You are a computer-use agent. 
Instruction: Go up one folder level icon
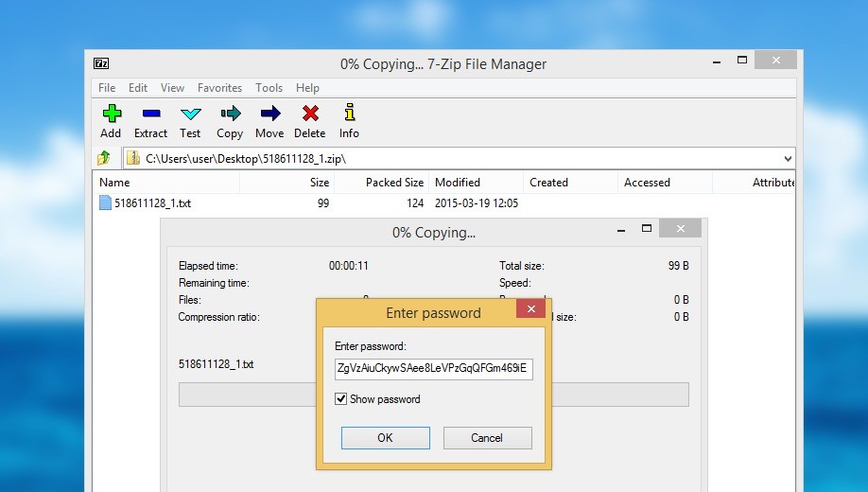coord(104,158)
